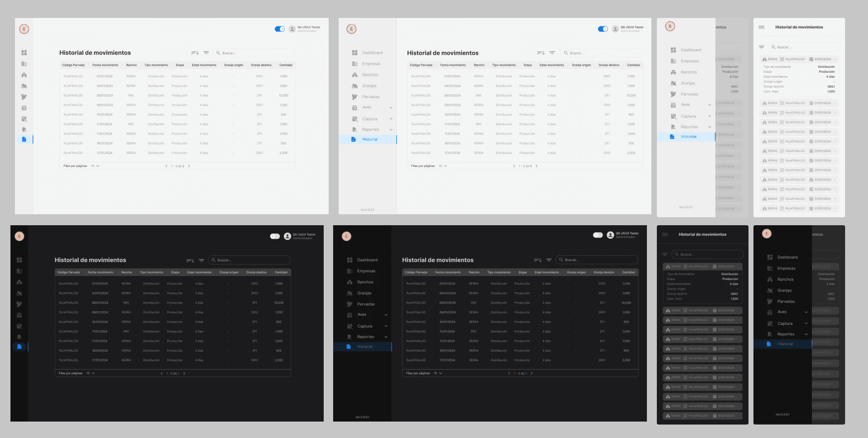Toggle theme switch in light icon-only-sidebar frame
This screenshot has height=438, width=868.
280,29
